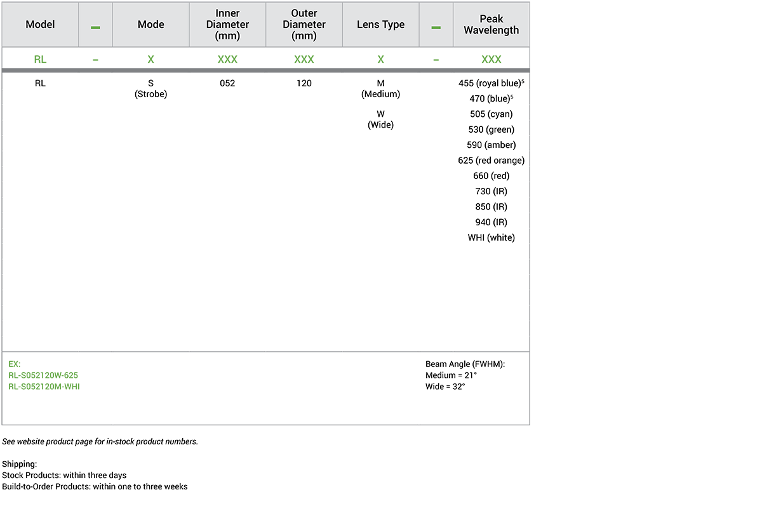Click the green "X" under Mode
Viewport: 762px width, 532px height.
pos(151,59)
